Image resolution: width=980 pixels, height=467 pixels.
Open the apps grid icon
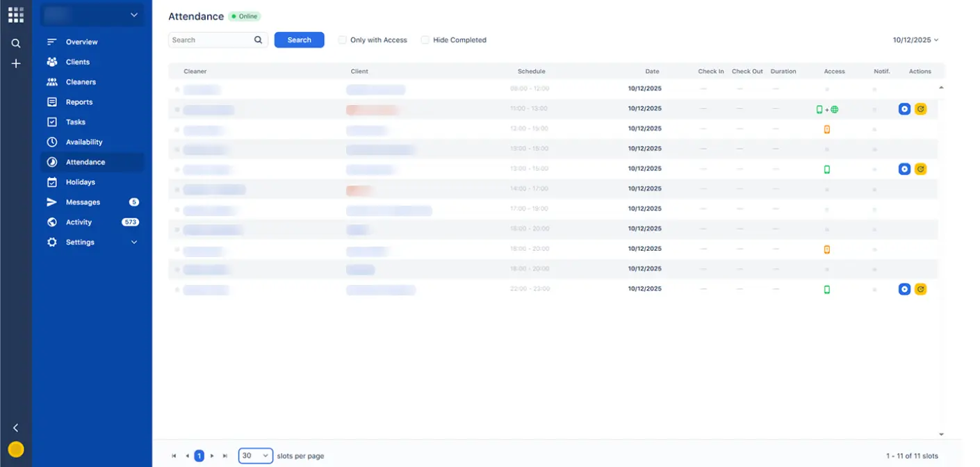(15, 15)
